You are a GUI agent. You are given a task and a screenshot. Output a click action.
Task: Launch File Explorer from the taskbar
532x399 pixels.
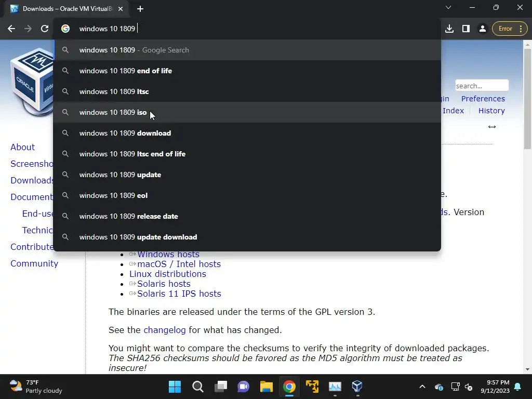coord(267,387)
